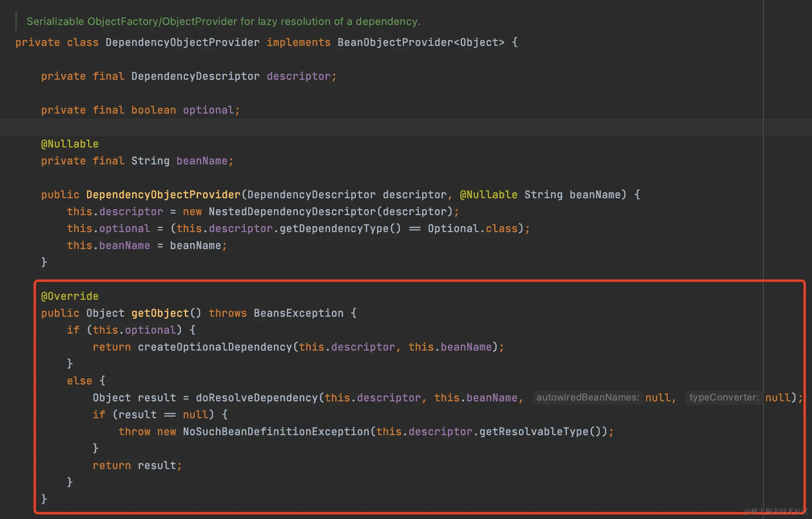Image resolution: width=812 pixels, height=519 pixels.
Task: Click the createOptionalDependency method call
Action: tap(214, 347)
